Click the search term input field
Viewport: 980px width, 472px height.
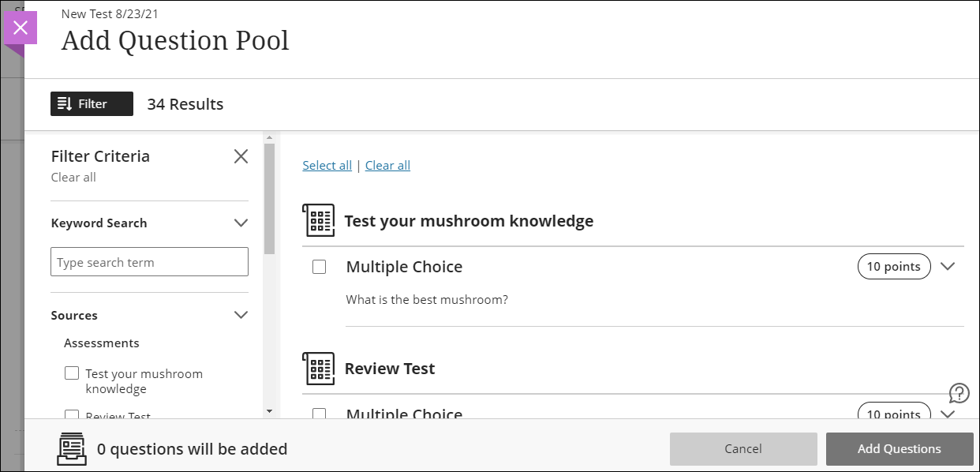[x=149, y=261]
